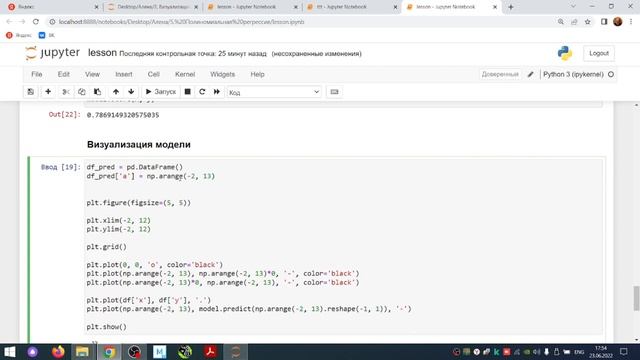The width and height of the screenshot is (640, 360).
Task: Open the cell type dropdown showing Код
Action: pyautogui.click(x=274, y=92)
